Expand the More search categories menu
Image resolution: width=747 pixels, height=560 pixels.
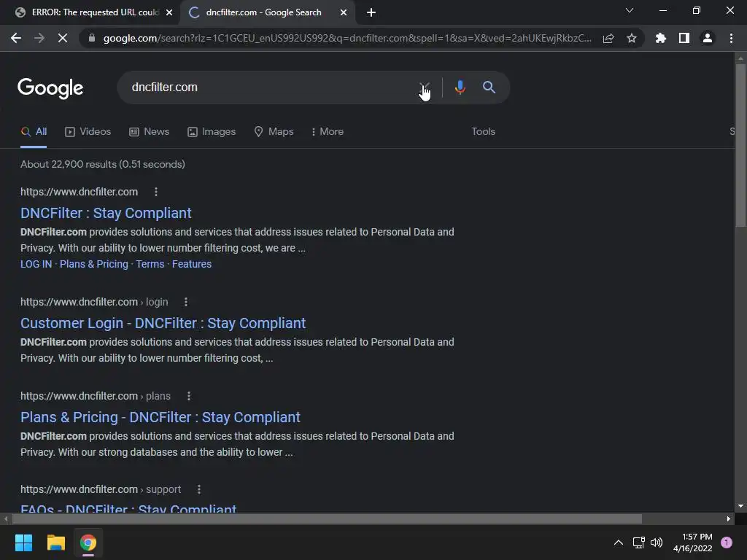(328, 132)
